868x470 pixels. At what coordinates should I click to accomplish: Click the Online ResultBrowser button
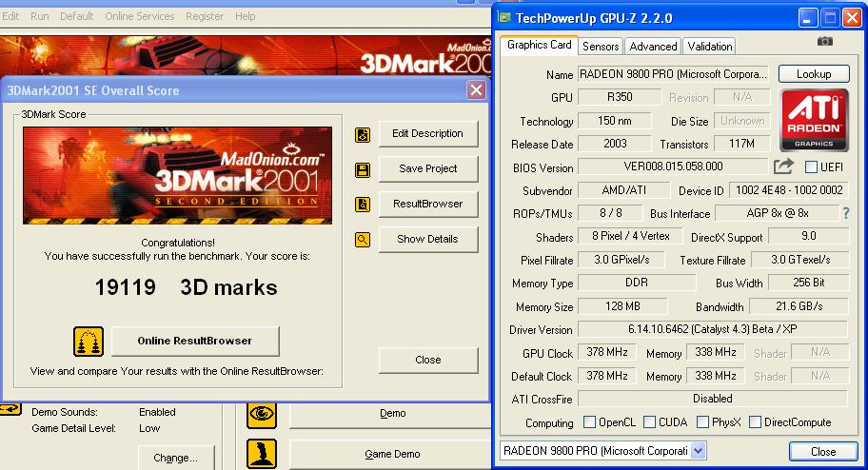click(195, 341)
